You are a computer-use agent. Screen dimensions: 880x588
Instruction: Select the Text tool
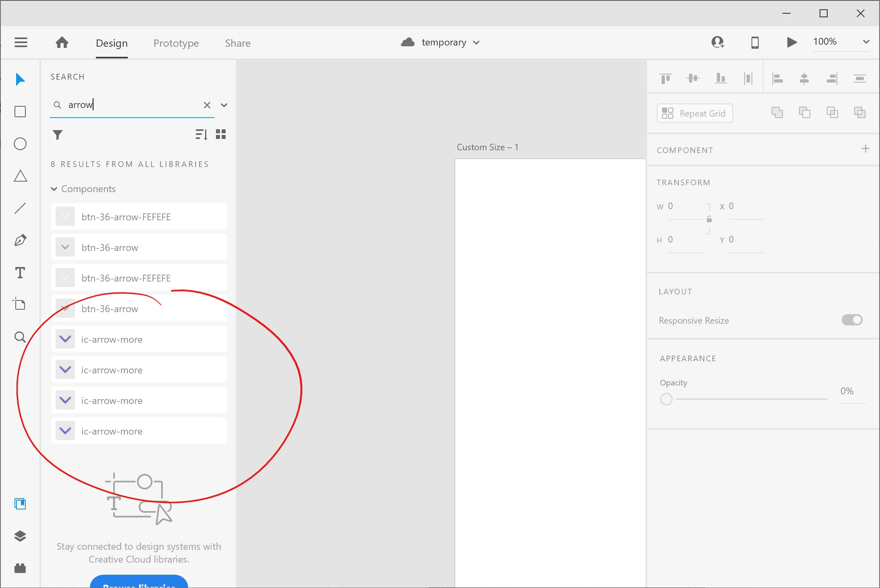[x=20, y=273]
